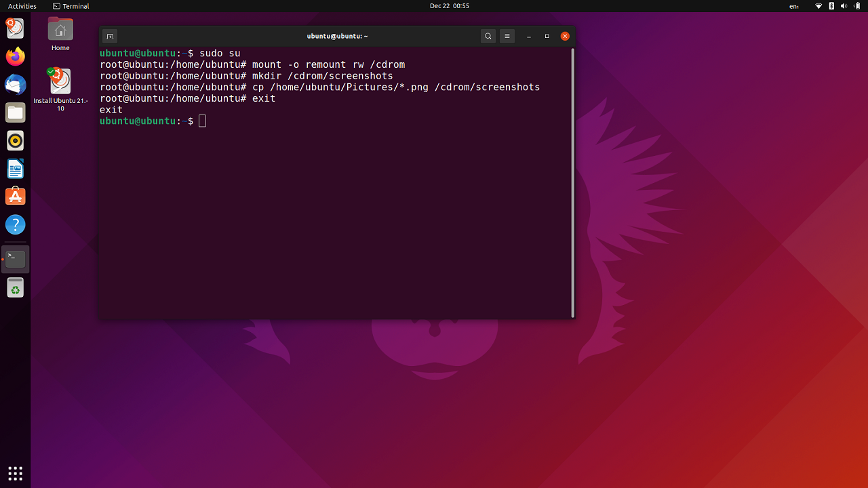
Task: Open the clock and calendar menu
Action: click(449, 6)
